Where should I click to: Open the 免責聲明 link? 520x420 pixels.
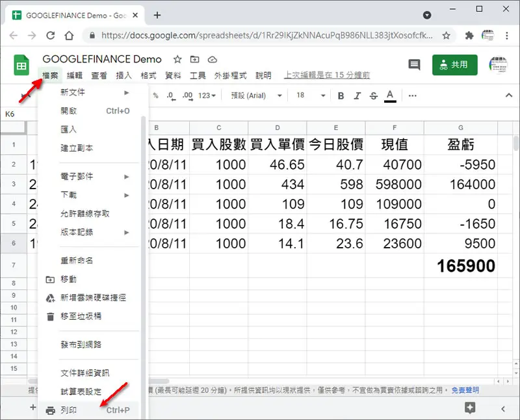[465, 390]
